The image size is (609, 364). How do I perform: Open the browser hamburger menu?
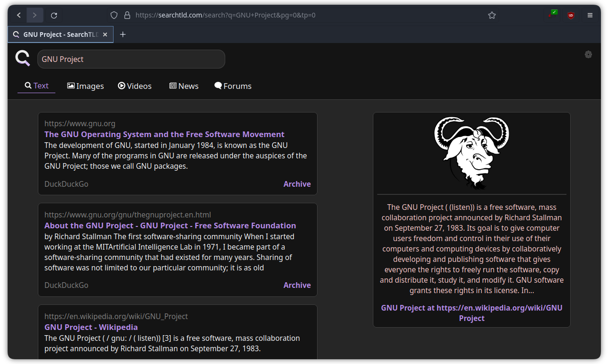590,15
